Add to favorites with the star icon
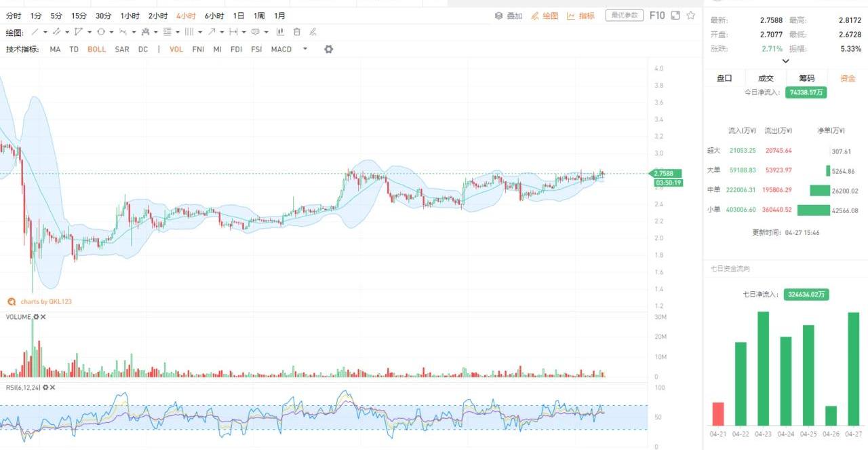This screenshot has height=450, width=868. point(690,16)
